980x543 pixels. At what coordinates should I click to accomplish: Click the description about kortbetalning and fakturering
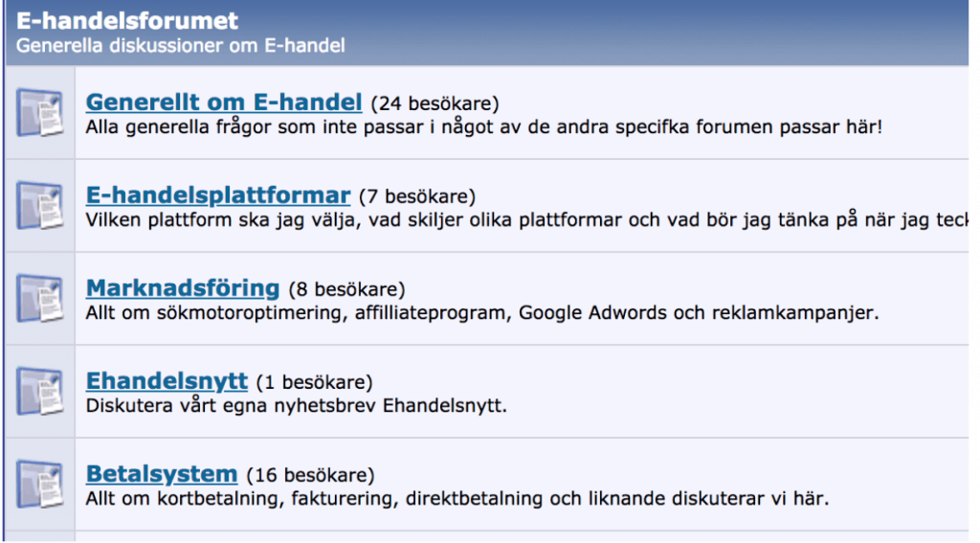[x=457, y=499]
